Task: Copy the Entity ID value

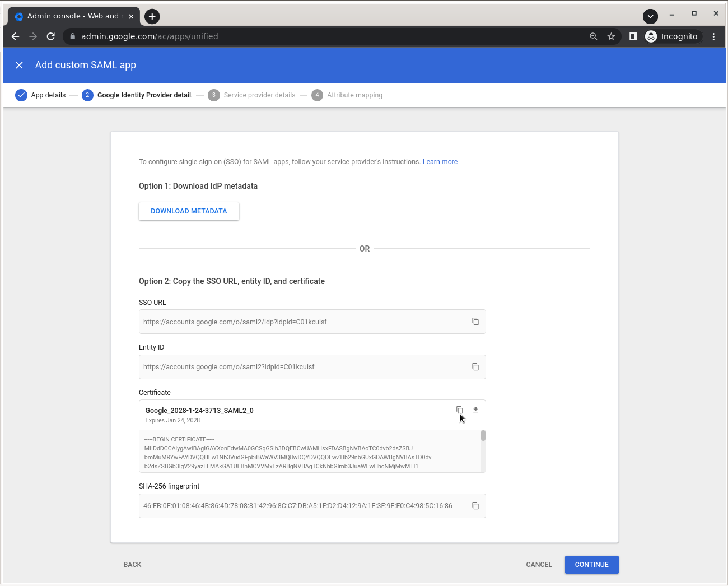Action: click(x=475, y=367)
